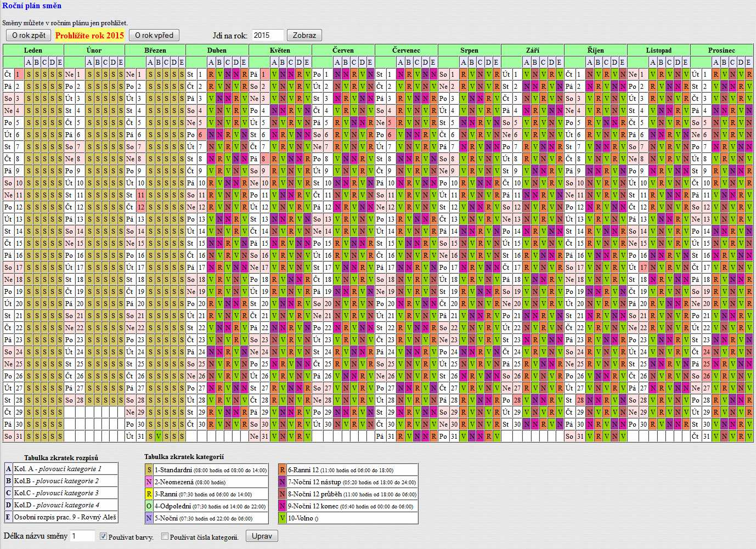Click the purple 'N' swatch for 7-Noční 12 nástup
Screen dimensions: 756x549
click(x=282, y=482)
